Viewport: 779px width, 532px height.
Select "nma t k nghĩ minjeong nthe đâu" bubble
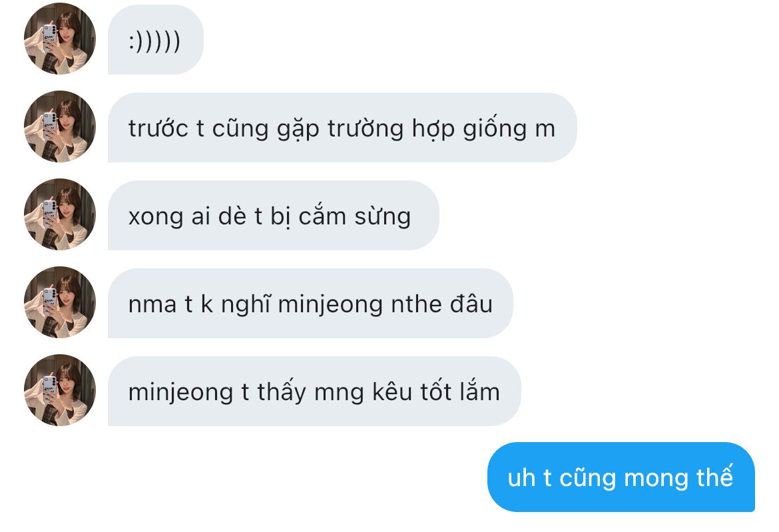(310, 304)
